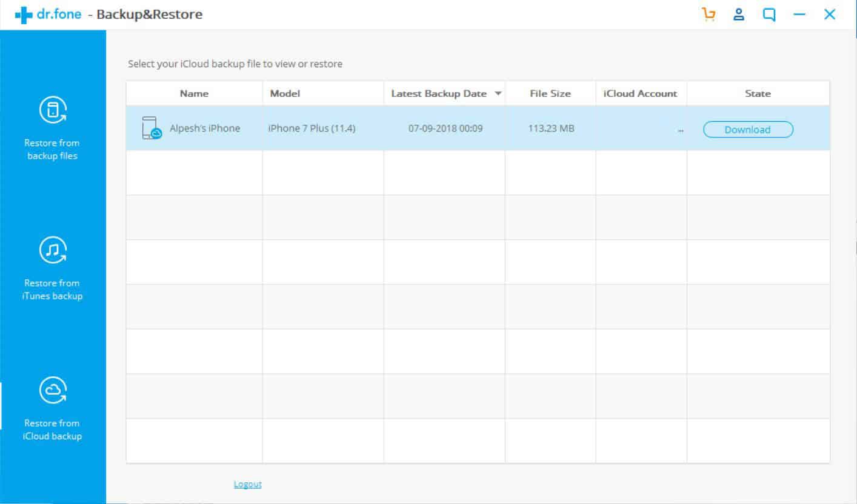
Task: Open the user account profile icon
Action: click(x=739, y=15)
